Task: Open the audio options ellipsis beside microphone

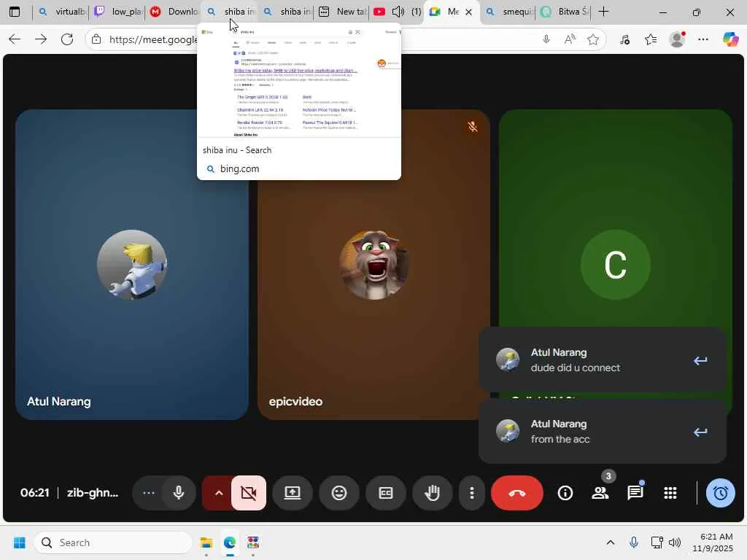Action: pyautogui.click(x=149, y=493)
